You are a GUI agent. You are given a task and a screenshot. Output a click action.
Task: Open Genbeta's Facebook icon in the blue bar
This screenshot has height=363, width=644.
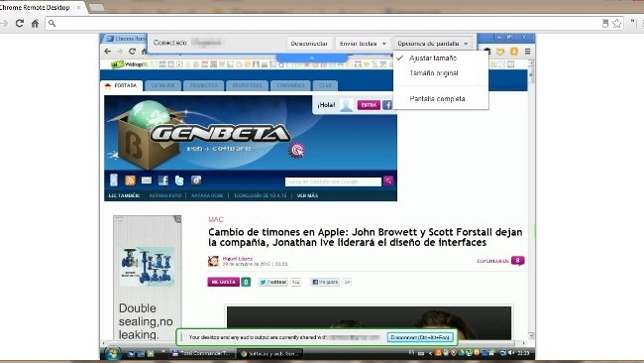point(163,181)
